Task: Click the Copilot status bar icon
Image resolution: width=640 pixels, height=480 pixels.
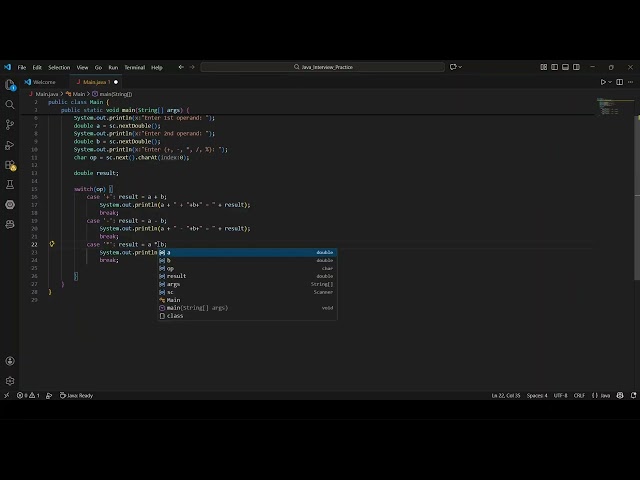Action: tap(620, 395)
